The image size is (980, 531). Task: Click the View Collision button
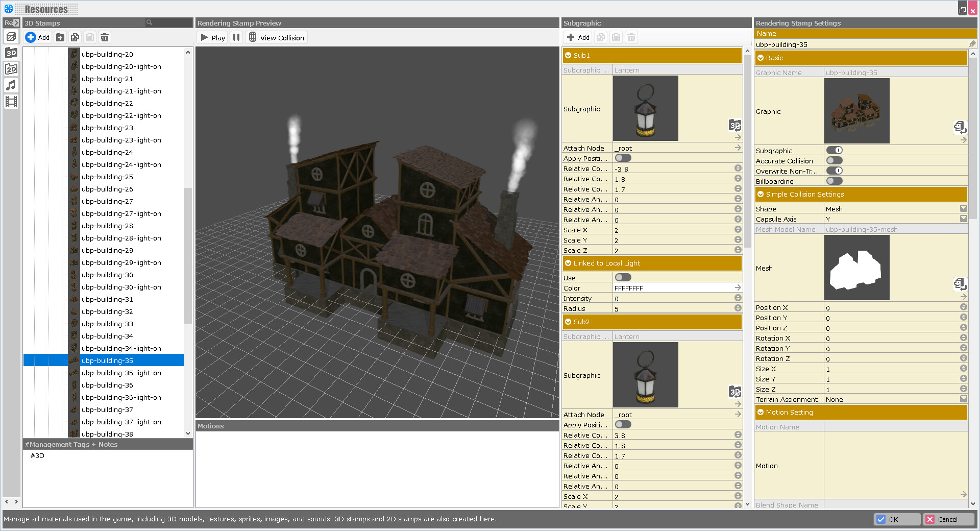(x=276, y=37)
